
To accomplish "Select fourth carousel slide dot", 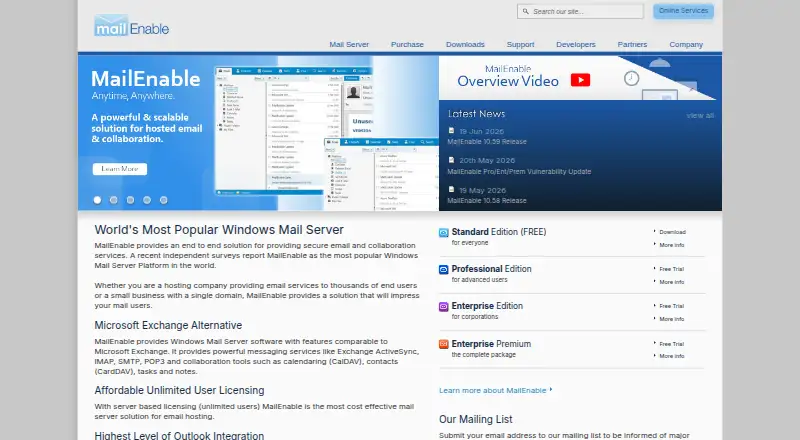I will click(x=147, y=200).
